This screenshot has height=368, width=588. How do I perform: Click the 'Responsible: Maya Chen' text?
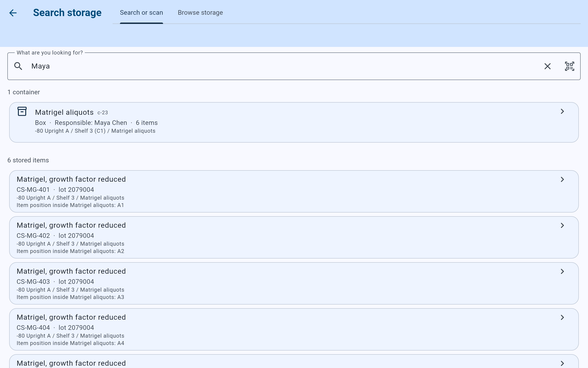[x=91, y=123]
